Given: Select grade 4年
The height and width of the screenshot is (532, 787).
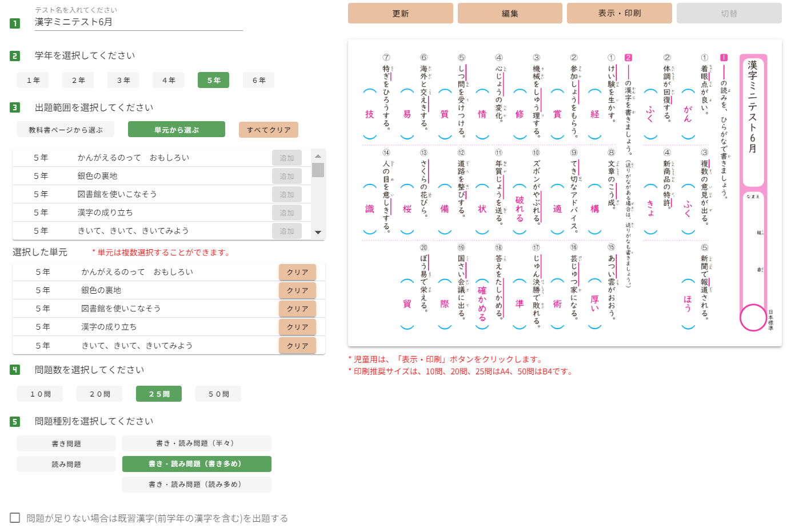Looking at the screenshot, I should (x=169, y=80).
